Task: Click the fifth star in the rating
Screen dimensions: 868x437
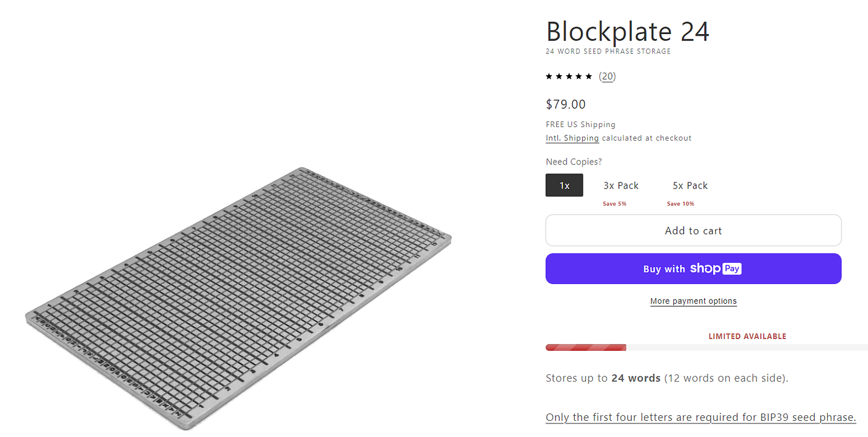Action: pos(590,76)
